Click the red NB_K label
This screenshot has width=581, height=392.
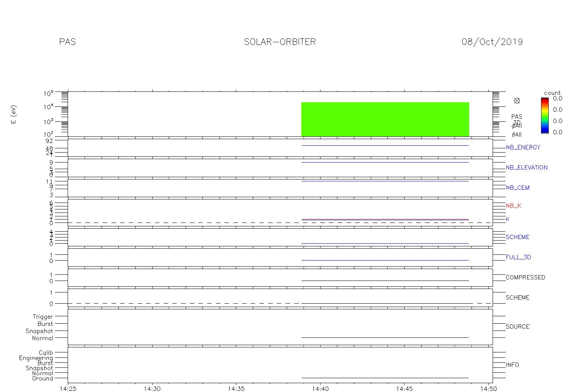point(513,206)
